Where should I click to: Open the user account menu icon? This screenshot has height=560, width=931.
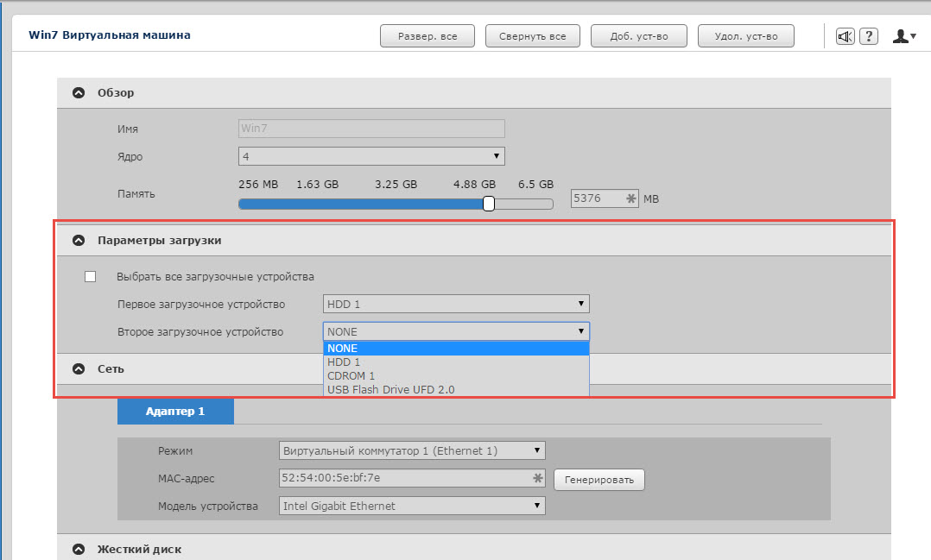tap(904, 36)
